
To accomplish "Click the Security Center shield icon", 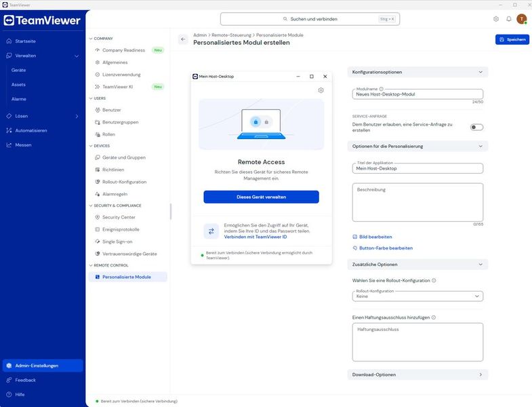I will (98, 217).
